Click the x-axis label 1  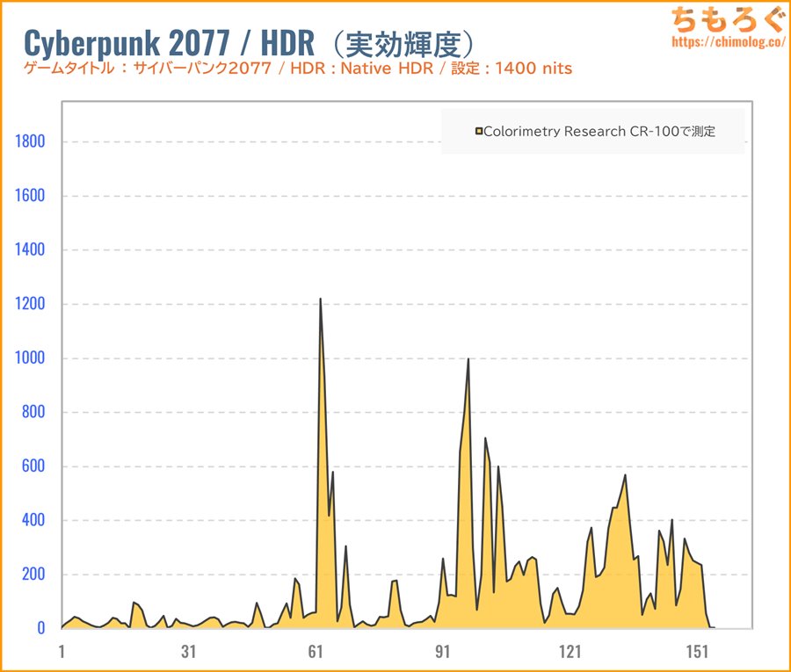coord(62,651)
